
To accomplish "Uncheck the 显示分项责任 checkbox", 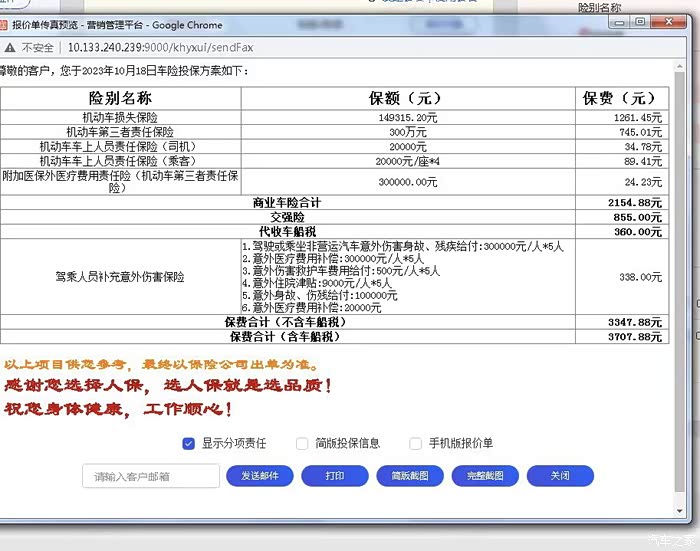I will pyautogui.click(x=188, y=443).
